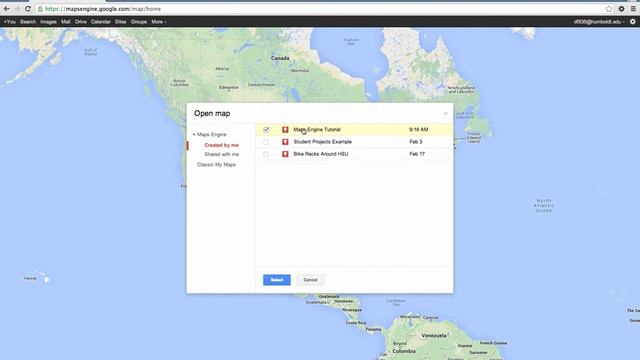This screenshot has width=640, height=360.
Task: Open the account email dropdown
Action: [x=599, y=22]
